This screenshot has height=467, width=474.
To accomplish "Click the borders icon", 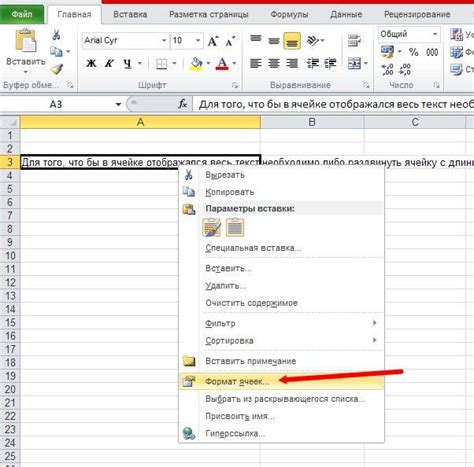I will (162, 63).
